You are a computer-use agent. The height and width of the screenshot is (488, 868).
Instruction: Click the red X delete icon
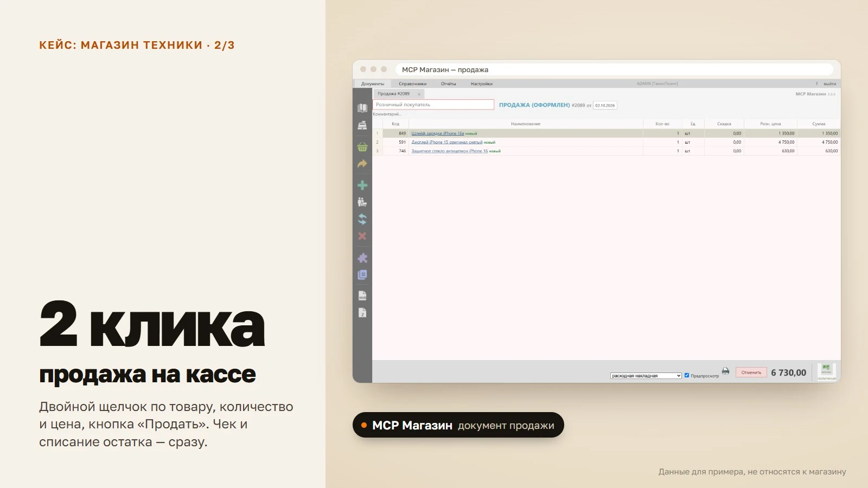coord(362,236)
